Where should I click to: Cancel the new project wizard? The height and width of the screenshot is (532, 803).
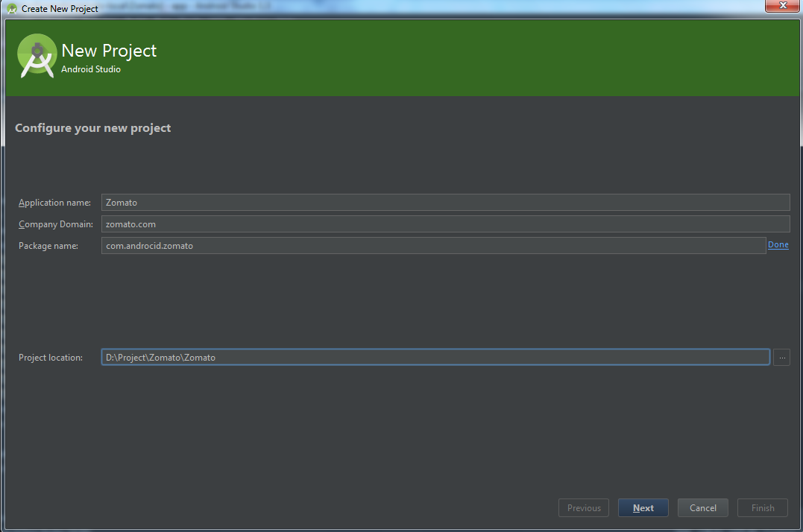(x=702, y=508)
